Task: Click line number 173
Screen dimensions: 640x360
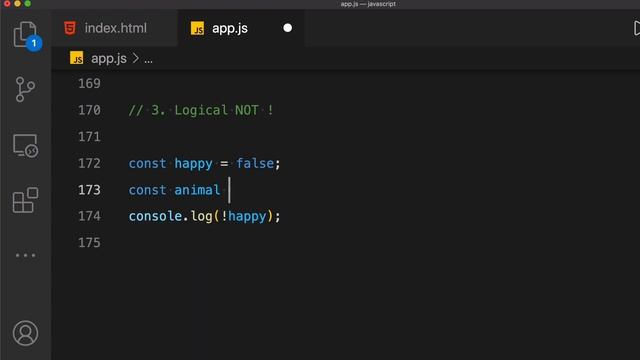Action: tap(89, 190)
